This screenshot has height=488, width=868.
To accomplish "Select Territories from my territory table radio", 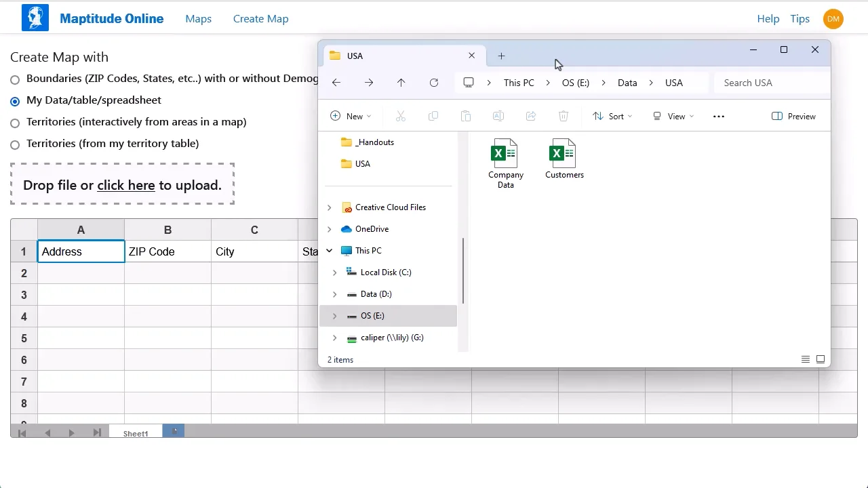I will coord(15,144).
